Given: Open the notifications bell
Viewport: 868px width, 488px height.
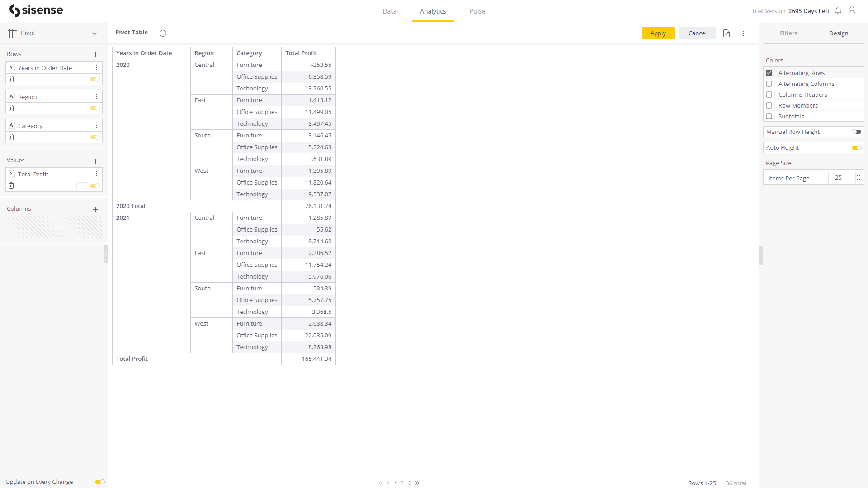Looking at the screenshot, I should (x=838, y=10).
